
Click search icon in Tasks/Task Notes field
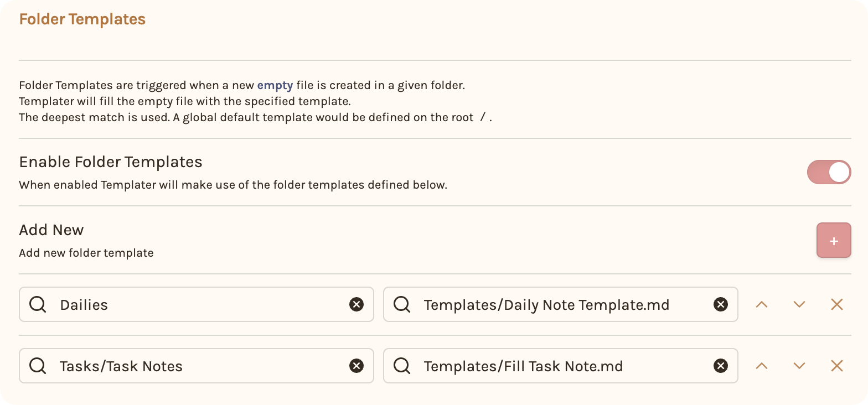(x=38, y=366)
